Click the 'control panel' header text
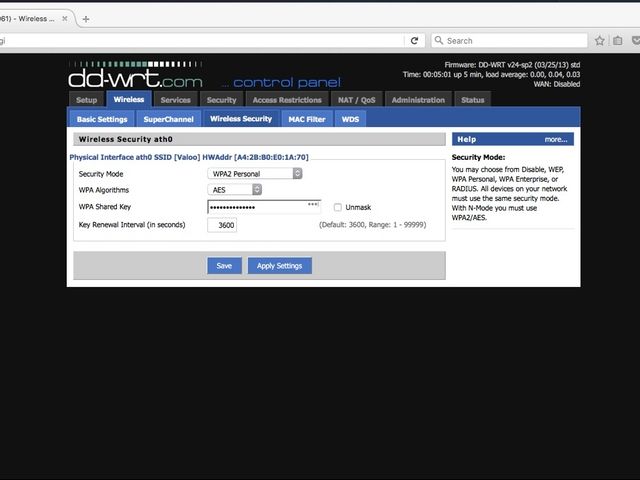Screen dimensions: 640x480 pyautogui.click(x=287, y=82)
